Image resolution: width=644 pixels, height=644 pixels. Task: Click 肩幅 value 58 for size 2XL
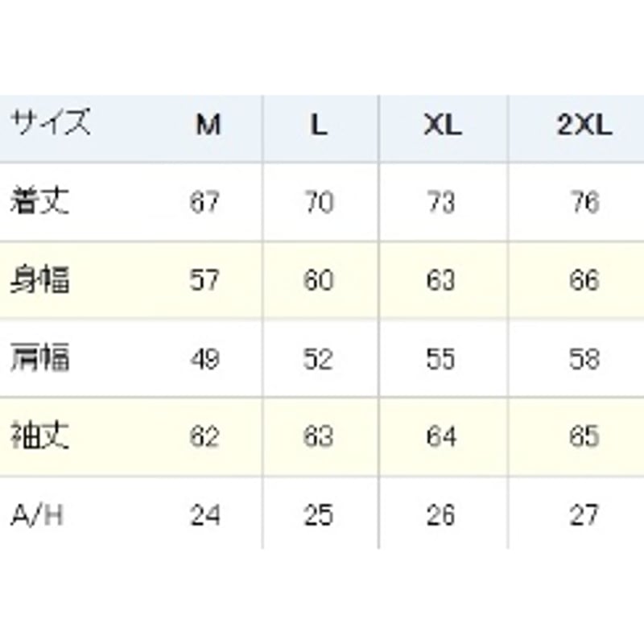(x=584, y=357)
